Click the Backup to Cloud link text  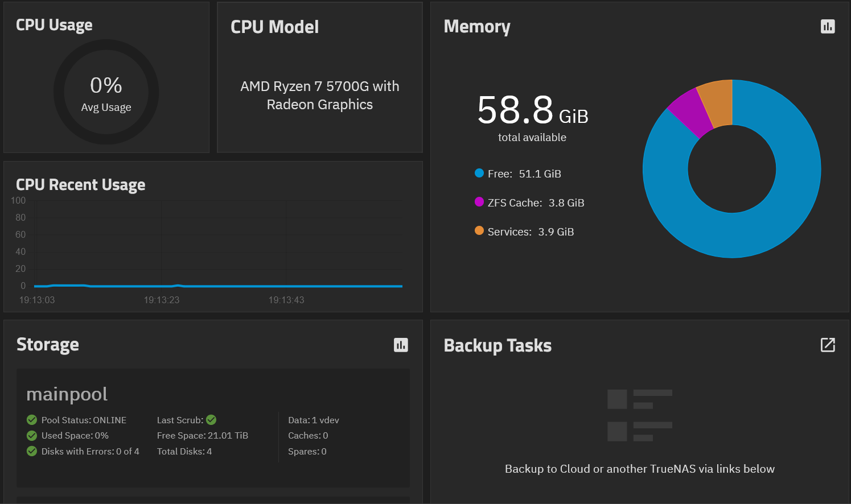pos(639,469)
